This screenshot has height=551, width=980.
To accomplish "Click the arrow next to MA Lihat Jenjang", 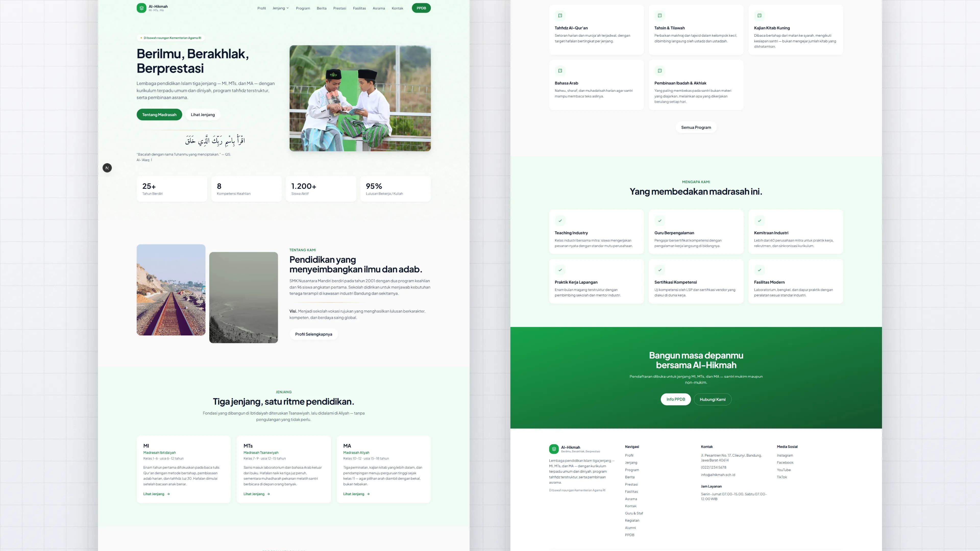I will [368, 494].
